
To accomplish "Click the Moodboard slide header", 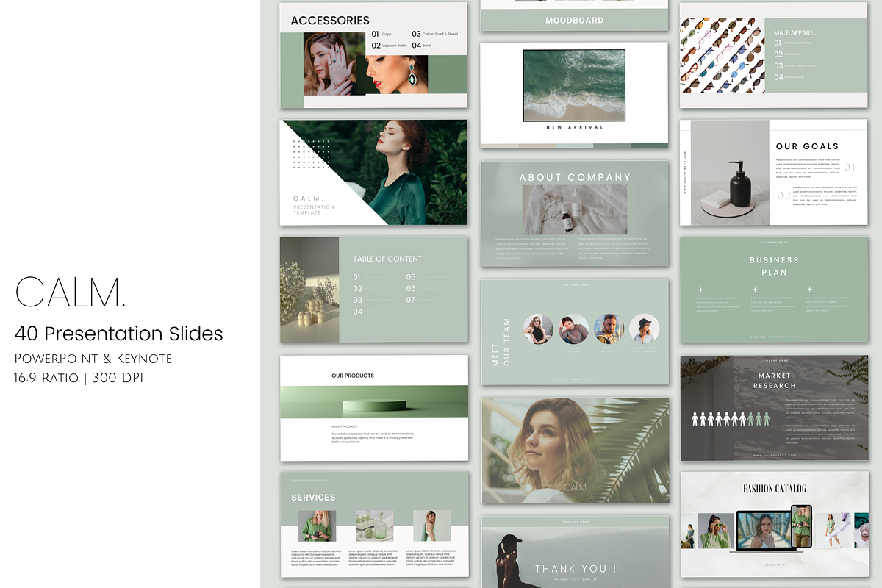I will pos(574,21).
